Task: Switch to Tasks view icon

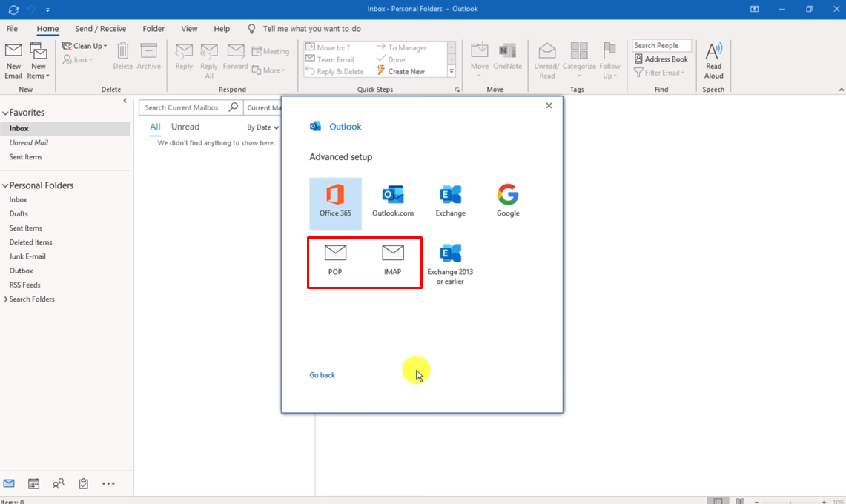Action: tap(84, 483)
